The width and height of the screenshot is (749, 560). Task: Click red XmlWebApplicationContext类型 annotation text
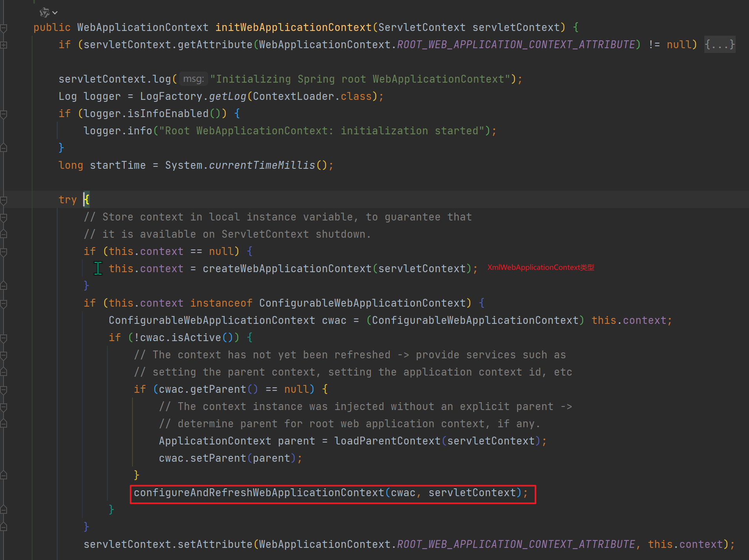(541, 267)
